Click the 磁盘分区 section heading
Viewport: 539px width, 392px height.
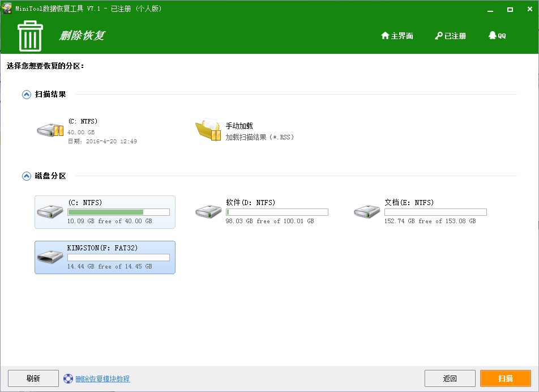pyautogui.click(x=50, y=176)
